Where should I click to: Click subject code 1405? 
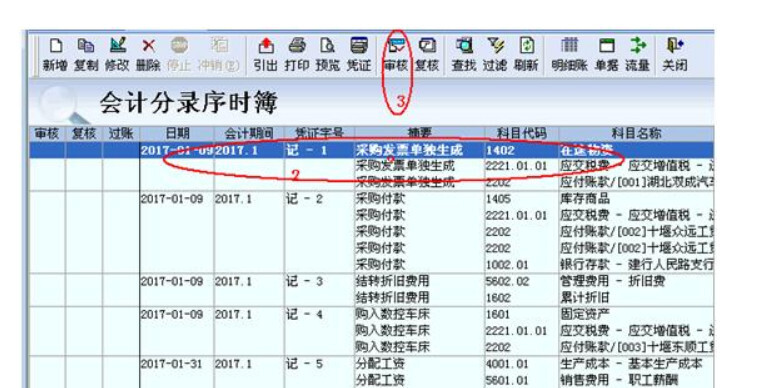pos(499,199)
